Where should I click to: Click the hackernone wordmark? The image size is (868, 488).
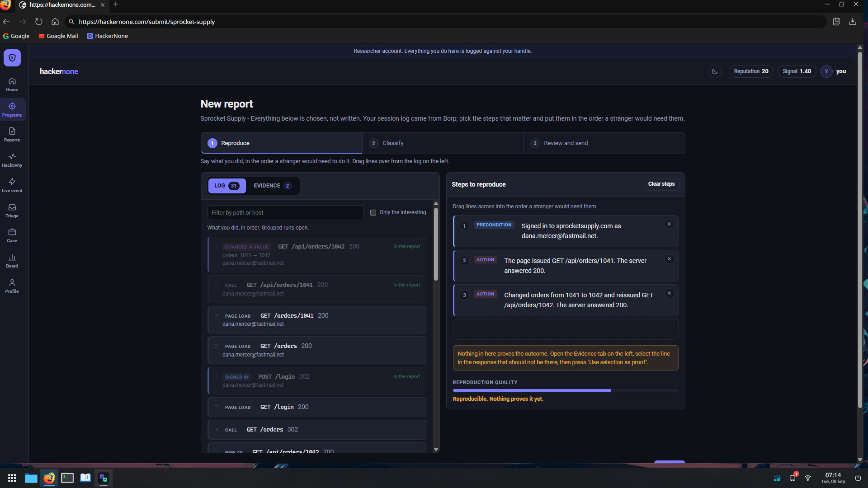[x=59, y=71]
